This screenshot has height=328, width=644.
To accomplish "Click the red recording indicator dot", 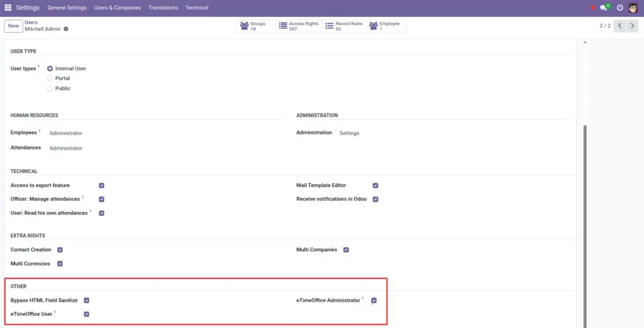I will pyautogui.click(x=592, y=8).
